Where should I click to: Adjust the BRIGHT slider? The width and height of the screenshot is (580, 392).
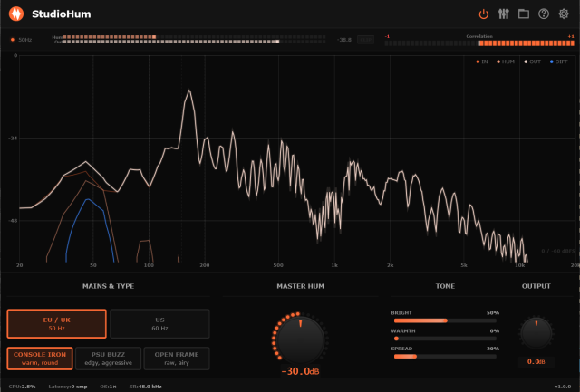[x=445, y=320]
